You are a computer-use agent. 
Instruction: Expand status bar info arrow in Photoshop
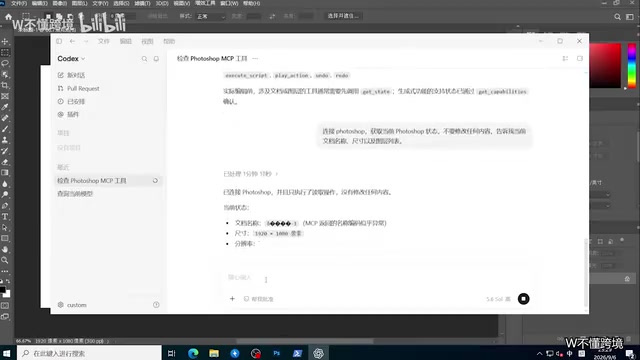coord(108,341)
